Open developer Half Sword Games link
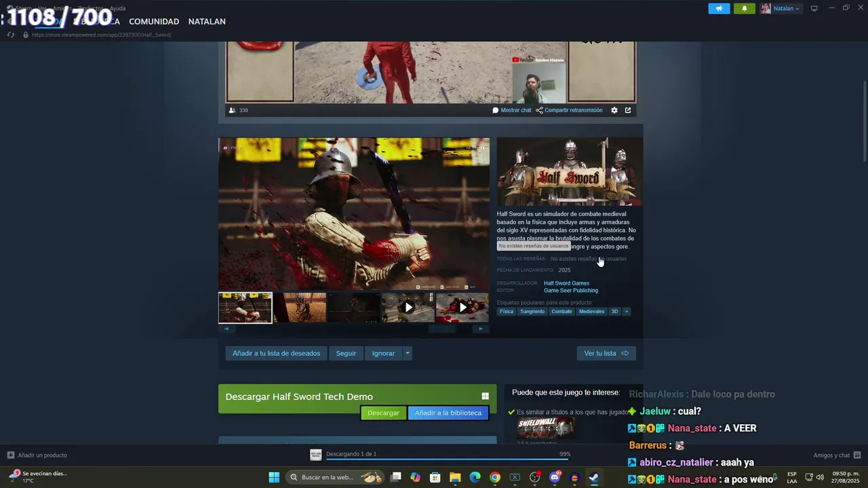The image size is (868, 488). coord(566,283)
